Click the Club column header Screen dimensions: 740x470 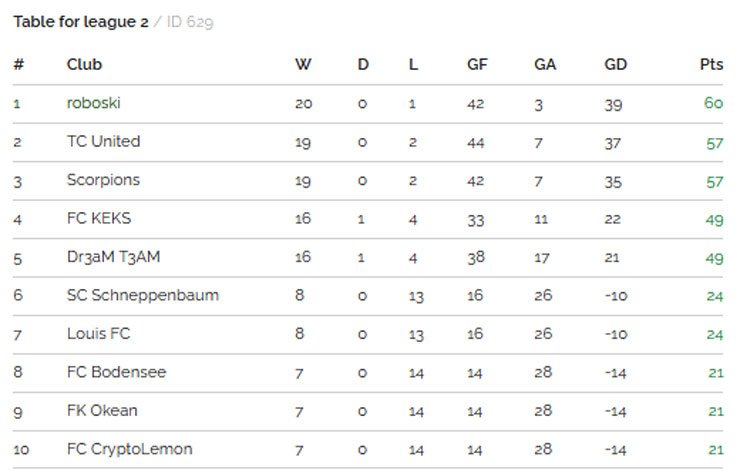pos(84,65)
